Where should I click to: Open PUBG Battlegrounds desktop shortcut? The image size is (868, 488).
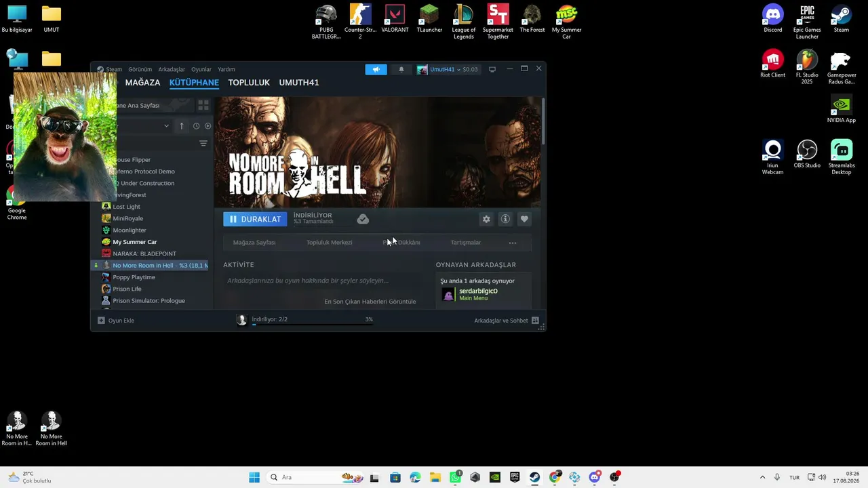tap(326, 22)
